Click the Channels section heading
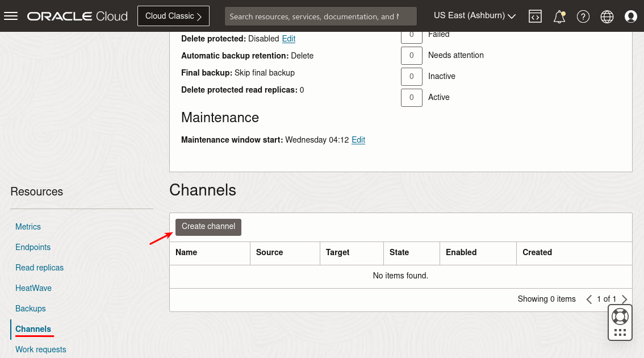644x358 pixels. click(203, 190)
